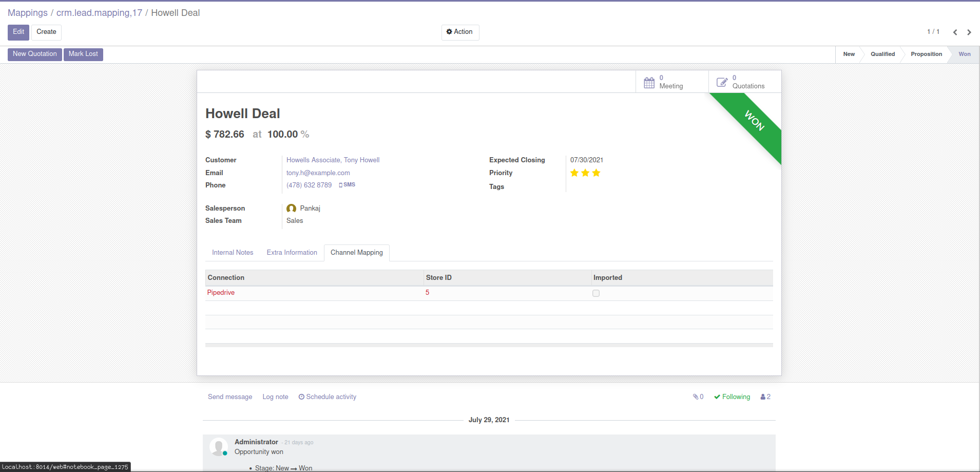Go to the previous record arrow
The width and height of the screenshot is (980, 472).
pos(955,32)
